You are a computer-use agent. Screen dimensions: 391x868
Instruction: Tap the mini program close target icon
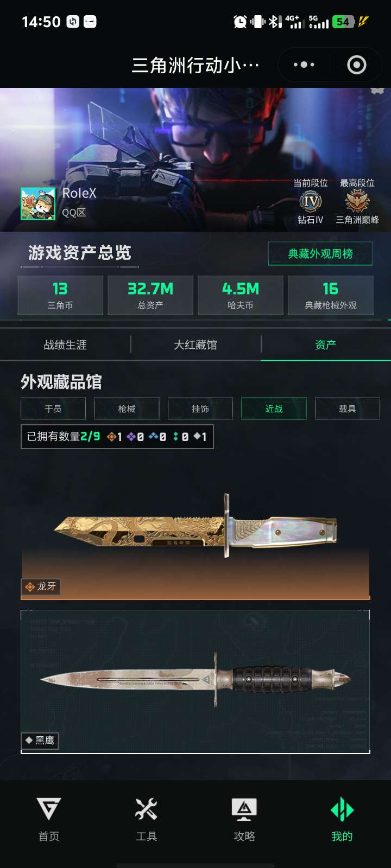(x=357, y=65)
